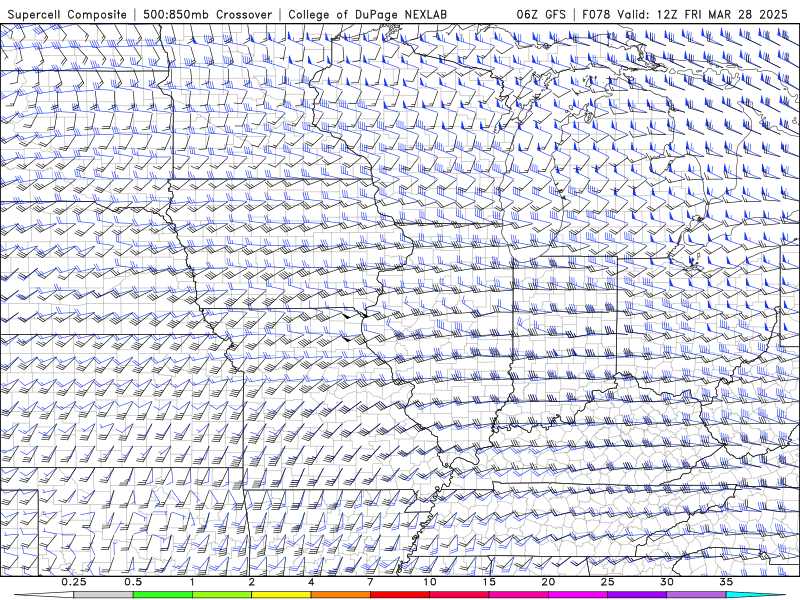Image resolution: width=800 pixels, height=600 pixels.
Task: Click the legend value label 15
Action: 489,582
